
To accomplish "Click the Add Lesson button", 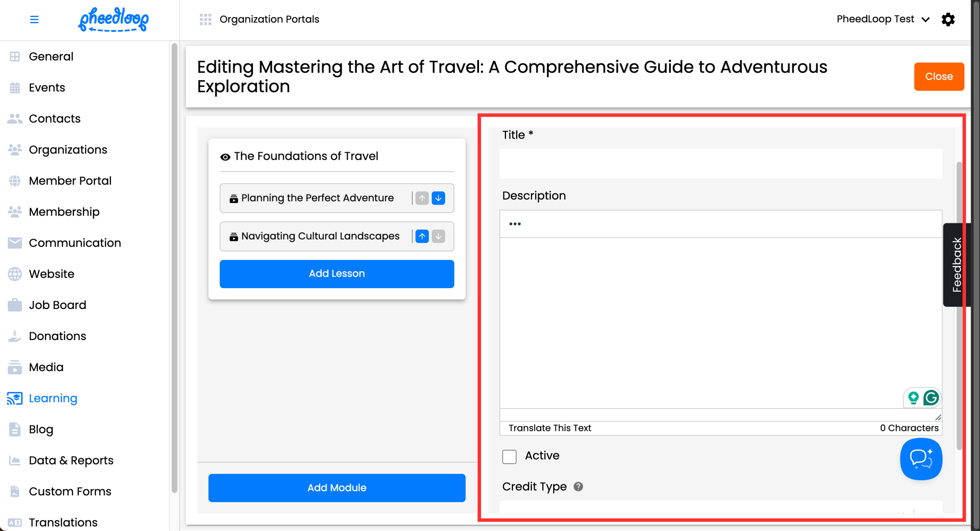I will pyautogui.click(x=337, y=274).
